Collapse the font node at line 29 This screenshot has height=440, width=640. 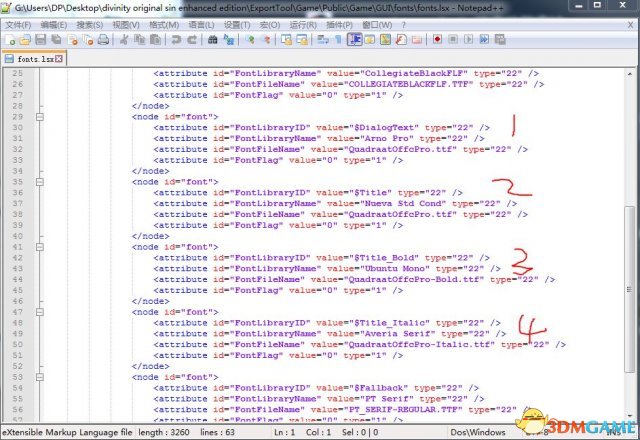pyautogui.click(x=40, y=117)
